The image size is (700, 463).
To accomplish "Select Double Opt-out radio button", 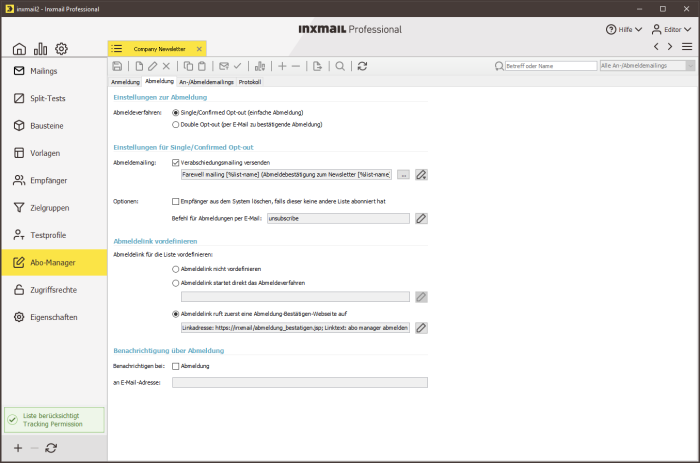I will point(175,125).
